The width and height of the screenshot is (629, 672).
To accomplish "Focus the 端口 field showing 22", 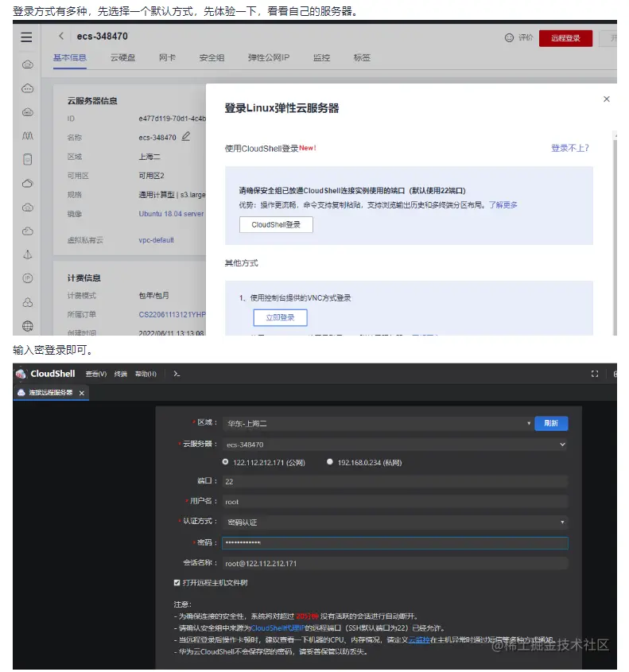I will pos(395,481).
